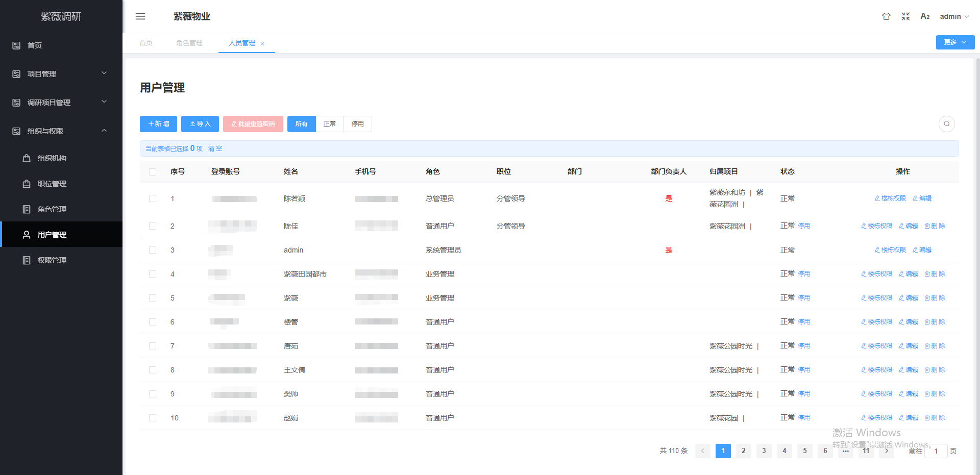Click 编辑 for 陈若颖 row
Viewport: 980px width, 475px height.
[922, 198]
